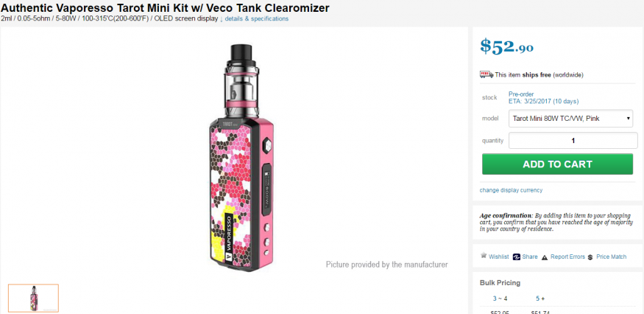Click the quantity input field

point(573,140)
